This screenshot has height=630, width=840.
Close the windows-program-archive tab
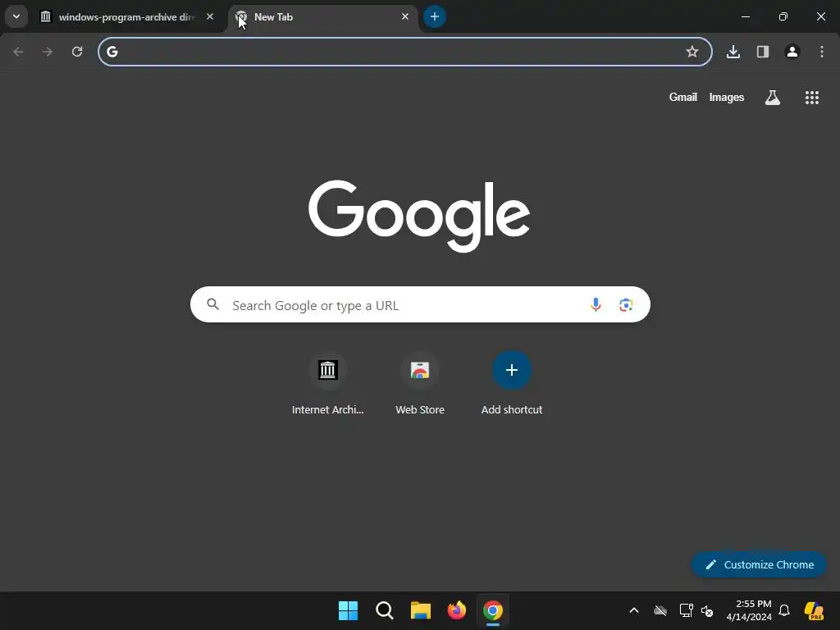pyautogui.click(x=210, y=17)
